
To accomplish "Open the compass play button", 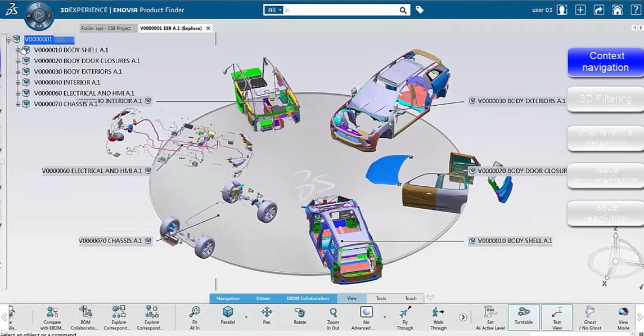I will click(39, 16).
